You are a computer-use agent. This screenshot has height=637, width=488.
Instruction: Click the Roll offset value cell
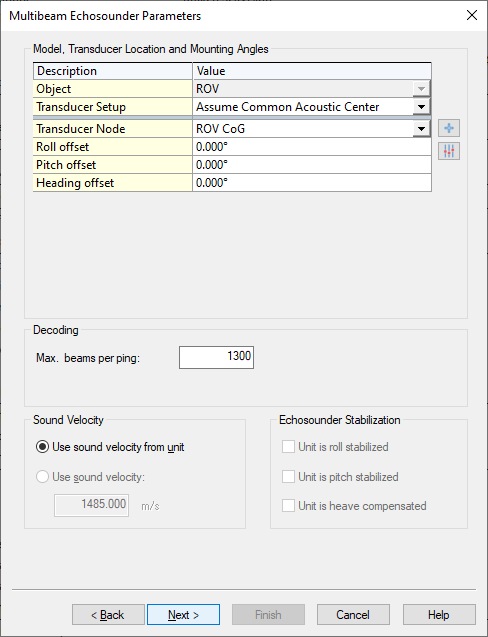(x=312, y=147)
